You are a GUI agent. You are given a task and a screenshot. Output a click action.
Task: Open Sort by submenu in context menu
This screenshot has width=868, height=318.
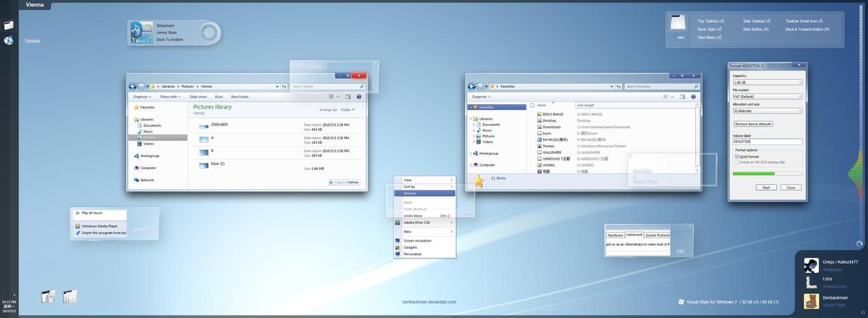click(x=424, y=187)
